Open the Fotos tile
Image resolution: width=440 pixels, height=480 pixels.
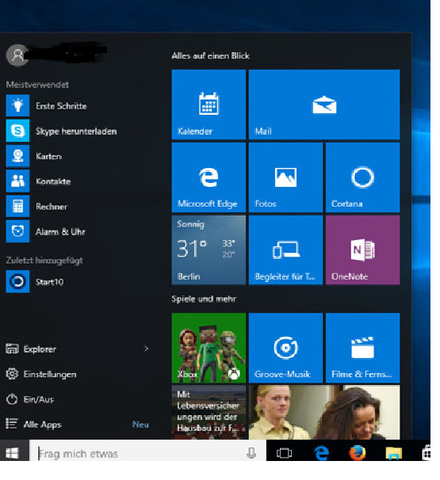286,177
